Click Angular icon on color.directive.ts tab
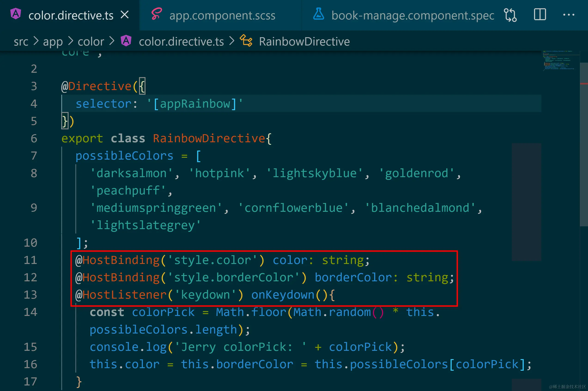Viewport: 588px width, 391px height. click(16, 14)
